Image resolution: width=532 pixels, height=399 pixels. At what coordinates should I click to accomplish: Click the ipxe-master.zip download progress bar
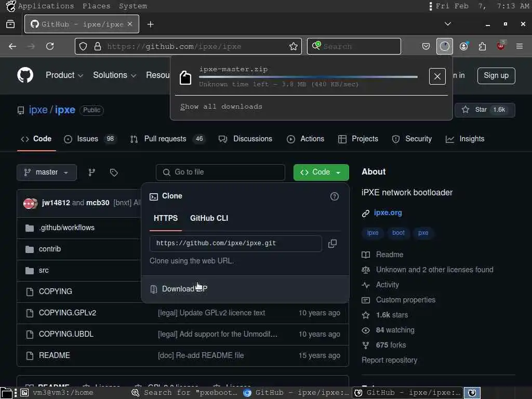[308, 77]
